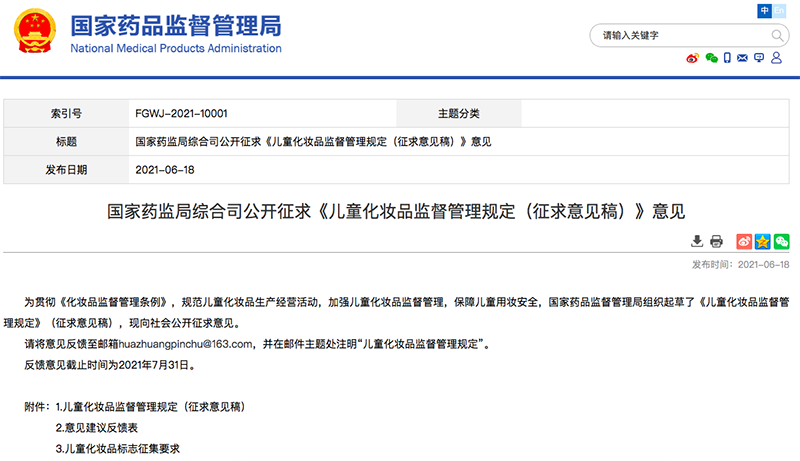Open the WeChat icon in header

711,58
